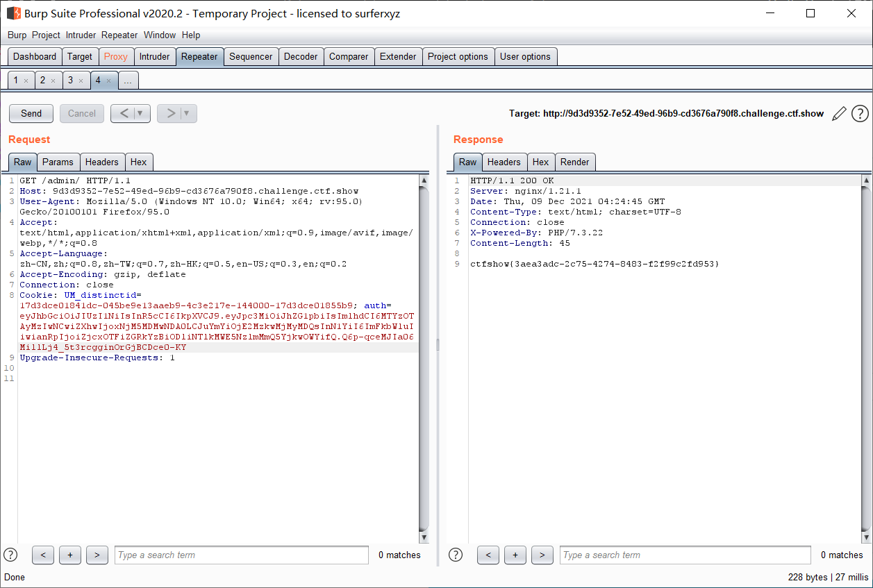This screenshot has height=588, width=873.
Task: Switch to the Proxy tab
Action: point(116,57)
